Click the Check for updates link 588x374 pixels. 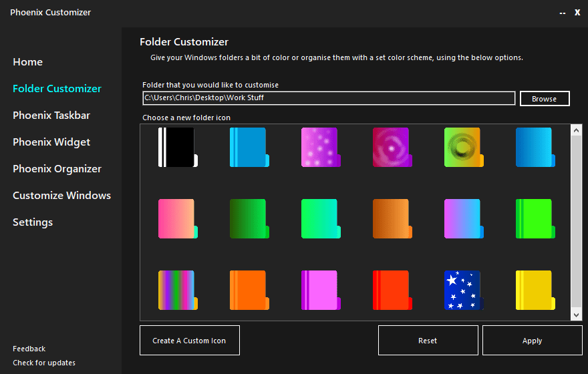(44, 363)
